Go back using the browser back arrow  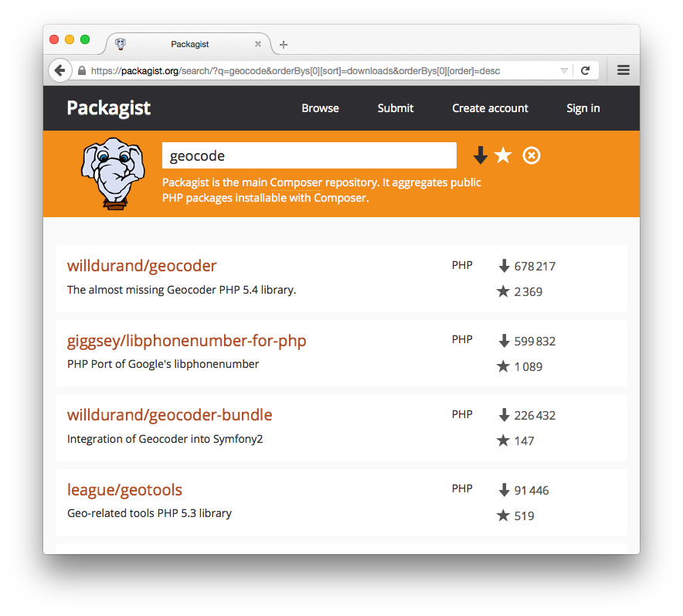(x=59, y=70)
